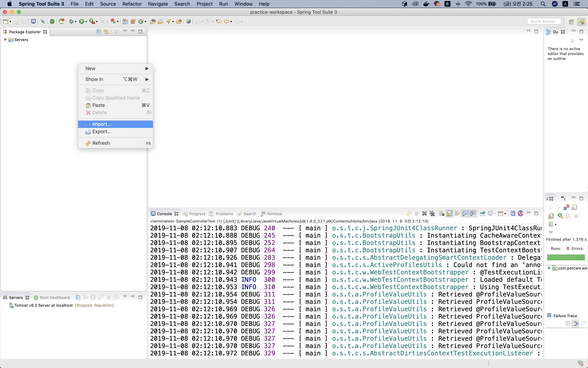
Task: Click the colored lines console document icon
Action: [x=513, y=214]
